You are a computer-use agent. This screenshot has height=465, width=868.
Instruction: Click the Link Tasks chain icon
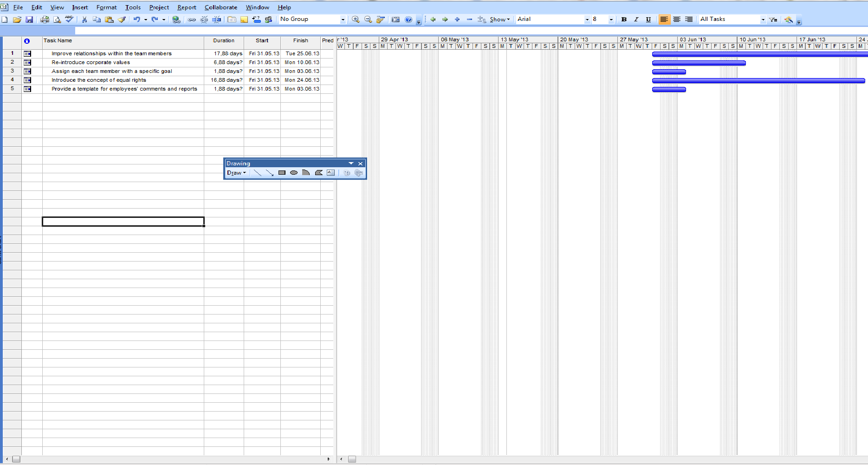pos(192,20)
